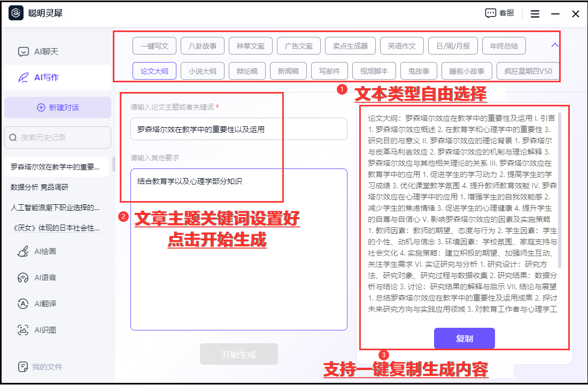Viewport: 588px width, 385px height.
Task: Click the generated outline scrollbar
Action: [x=560, y=189]
